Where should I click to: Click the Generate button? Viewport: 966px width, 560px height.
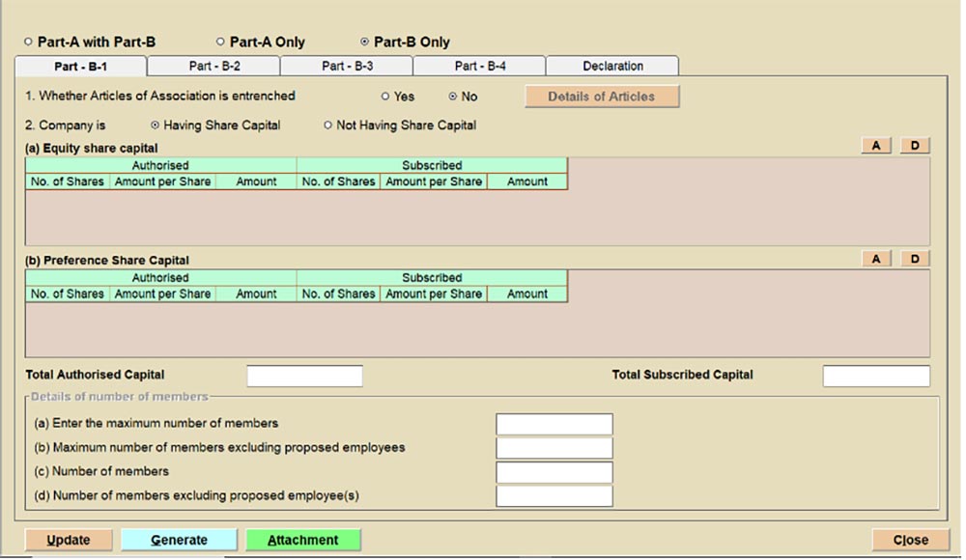point(179,540)
